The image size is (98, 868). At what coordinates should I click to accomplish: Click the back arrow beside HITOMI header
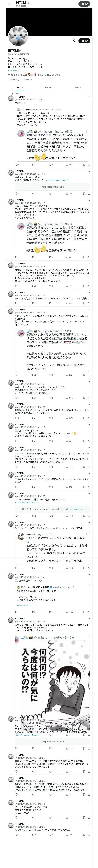pos(9,4)
